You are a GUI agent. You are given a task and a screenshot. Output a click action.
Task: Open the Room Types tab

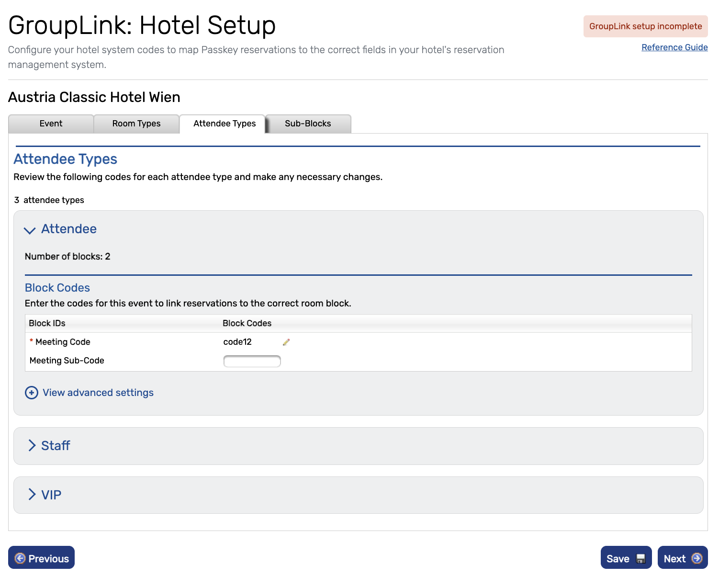coord(136,124)
